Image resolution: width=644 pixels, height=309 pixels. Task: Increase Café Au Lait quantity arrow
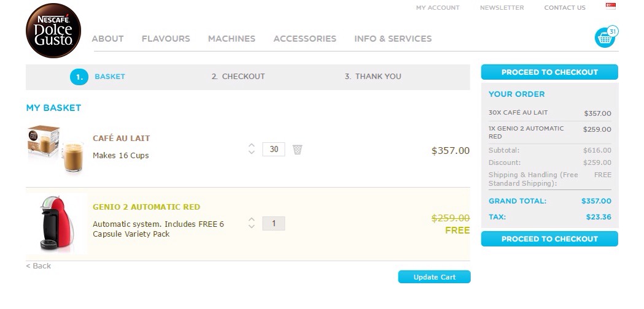251,145
